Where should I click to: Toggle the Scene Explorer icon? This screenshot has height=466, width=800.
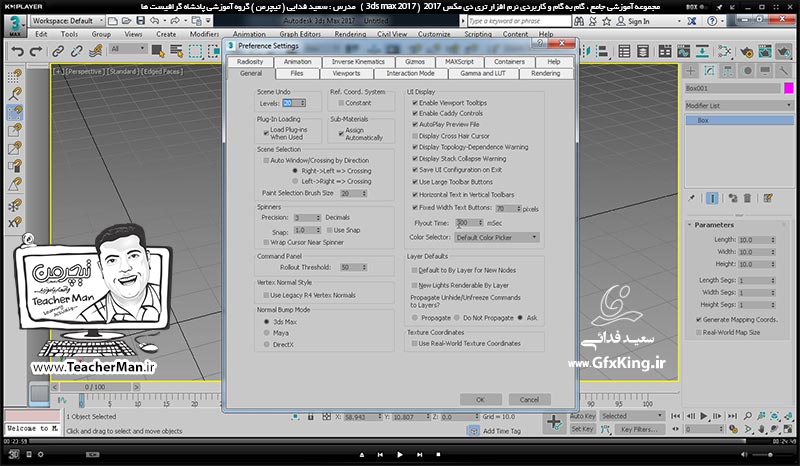624,51
